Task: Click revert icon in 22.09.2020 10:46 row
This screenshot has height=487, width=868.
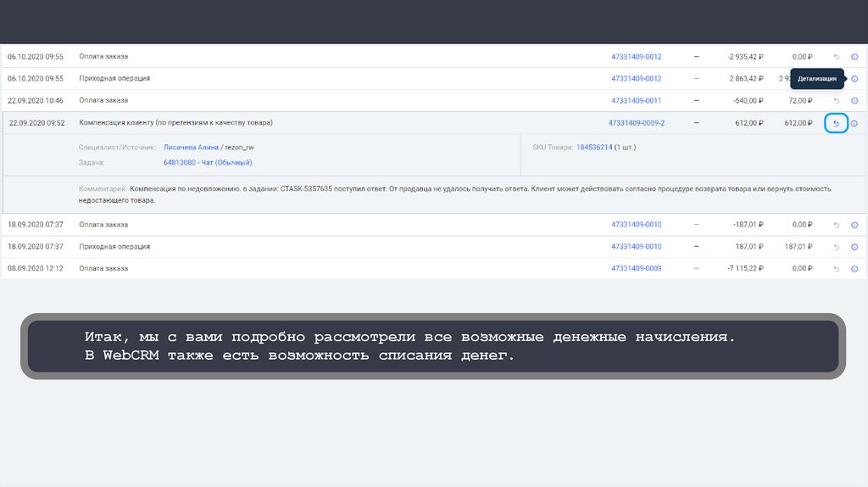Action: tap(837, 101)
